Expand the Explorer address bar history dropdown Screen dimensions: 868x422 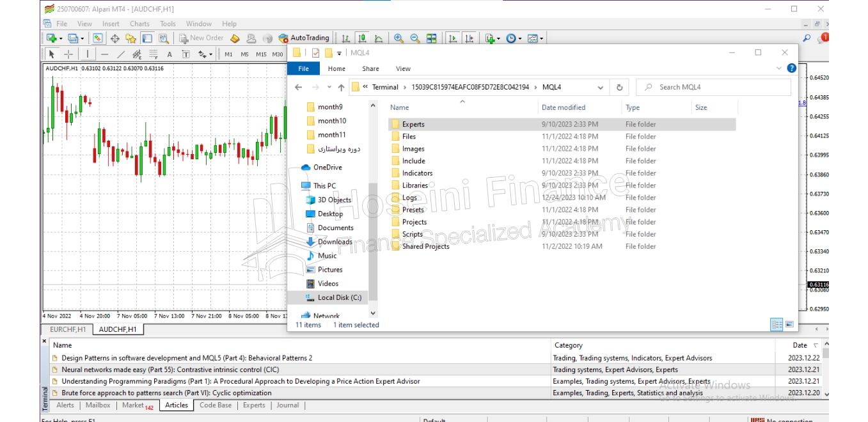coord(600,87)
